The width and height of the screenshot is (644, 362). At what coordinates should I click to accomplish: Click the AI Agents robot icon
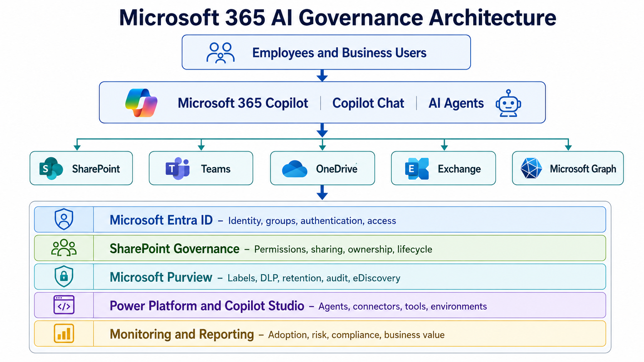508,103
